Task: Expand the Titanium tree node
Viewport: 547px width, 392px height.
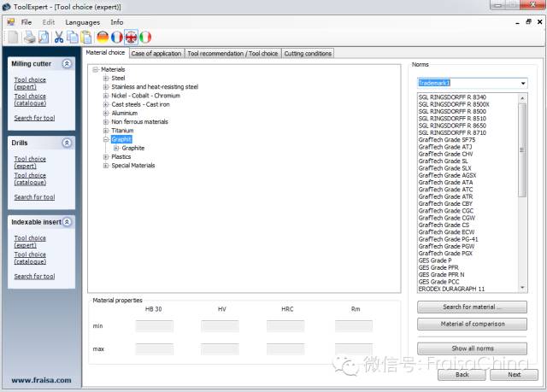Action: [x=106, y=131]
